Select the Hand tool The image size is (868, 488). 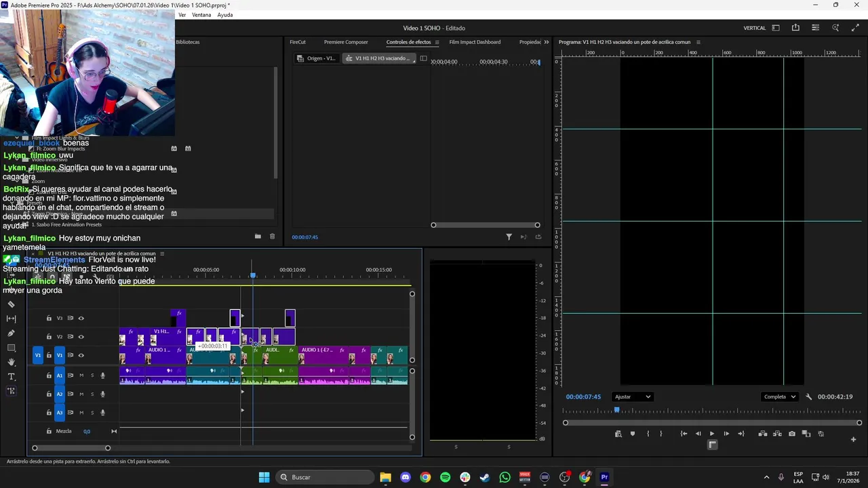(x=11, y=362)
